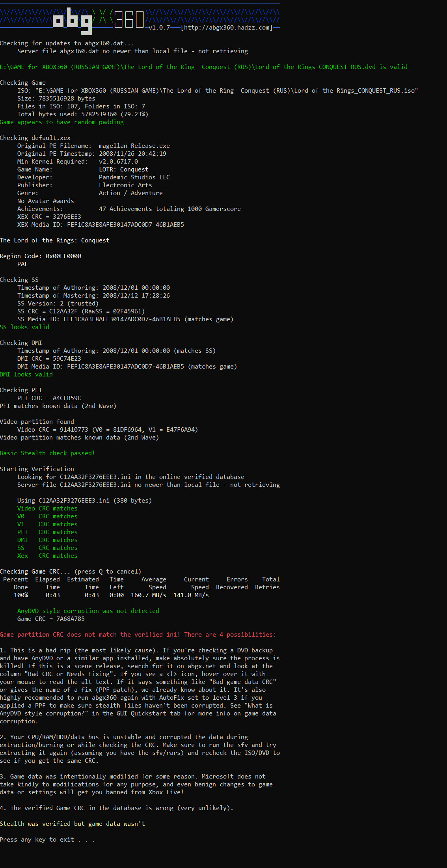
Task: Click 'V1 CRC matches' line
Action: (47, 524)
